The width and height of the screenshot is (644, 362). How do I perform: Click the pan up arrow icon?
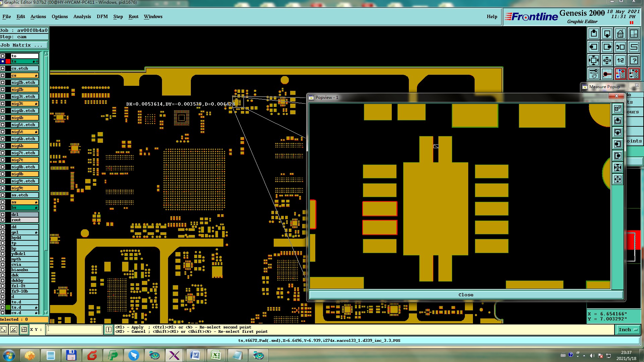tap(594, 34)
